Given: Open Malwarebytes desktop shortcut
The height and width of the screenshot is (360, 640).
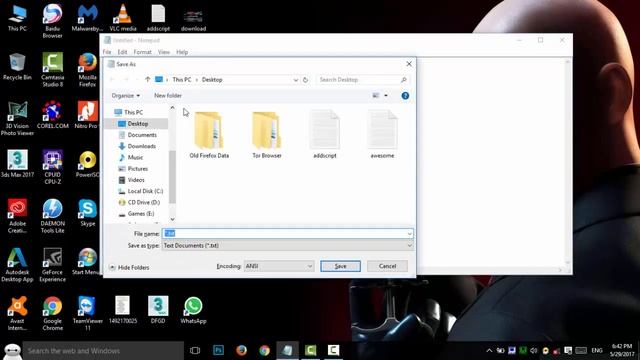Looking at the screenshot, I should pyautogui.click(x=87, y=18).
